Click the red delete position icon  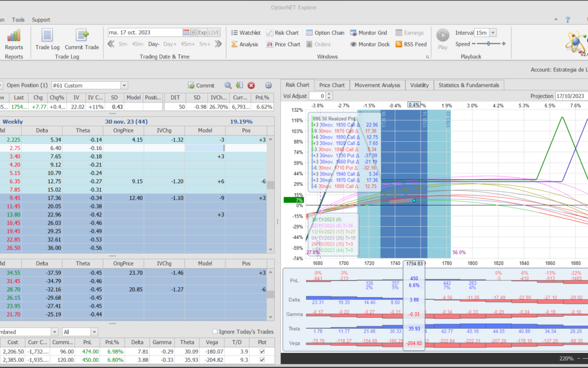[251, 86]
